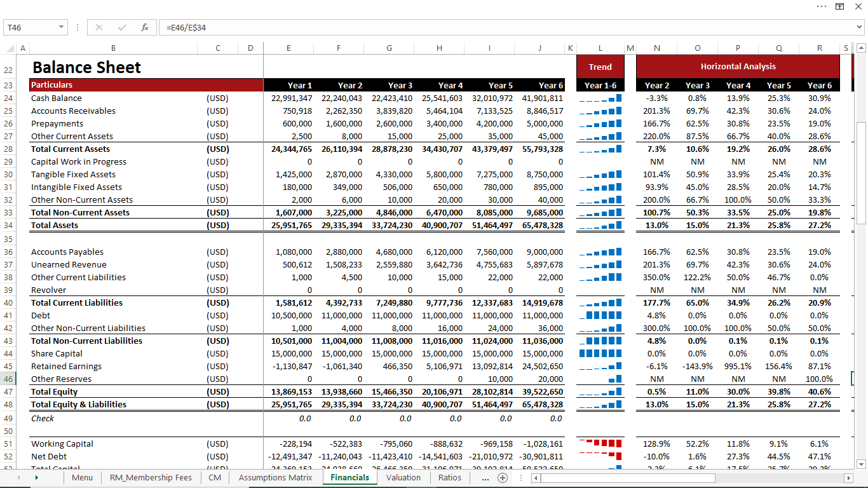Viewport: 868px width, 488px height.
Task: Switch to the Menu sheet tab
Action: [x=82, y=478]
